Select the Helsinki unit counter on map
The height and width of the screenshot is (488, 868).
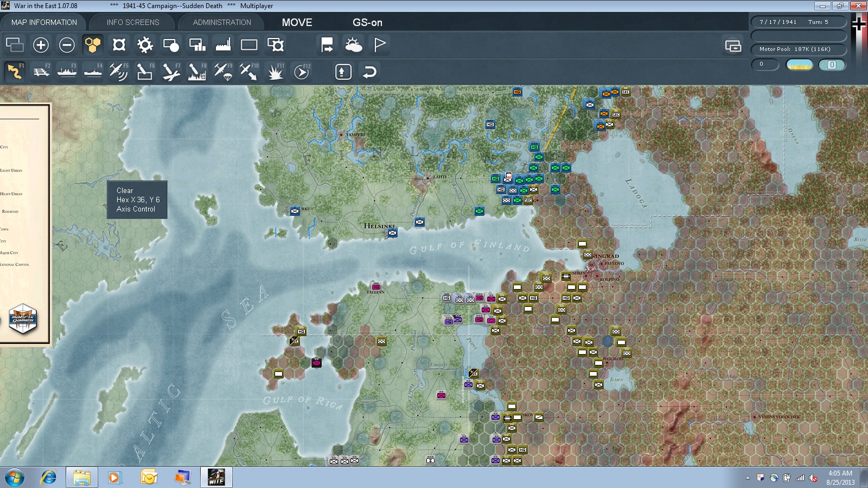pyautogui.click(x=392, y=233)
